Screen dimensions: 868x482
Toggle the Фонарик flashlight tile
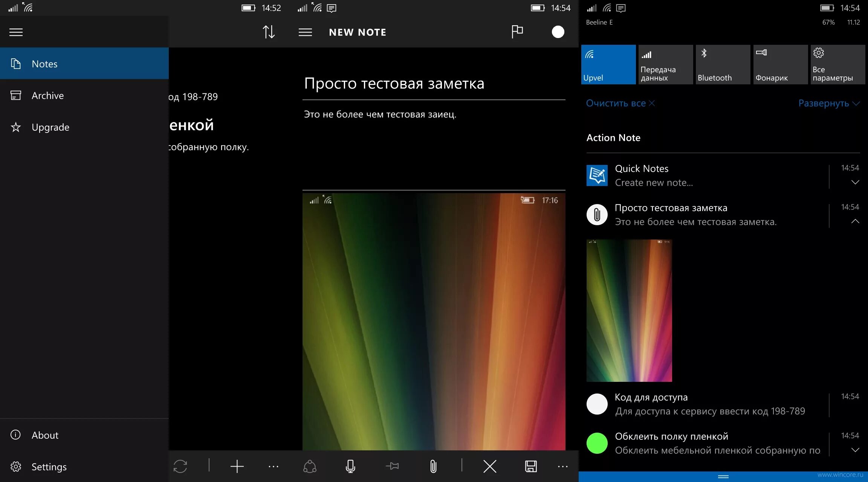[780, 64]
